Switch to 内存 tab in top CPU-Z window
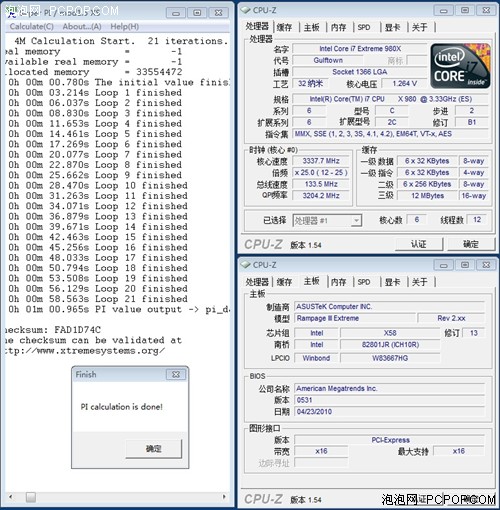Image resolution: width=500 pixels, height=510 pixels. point(339,27)
